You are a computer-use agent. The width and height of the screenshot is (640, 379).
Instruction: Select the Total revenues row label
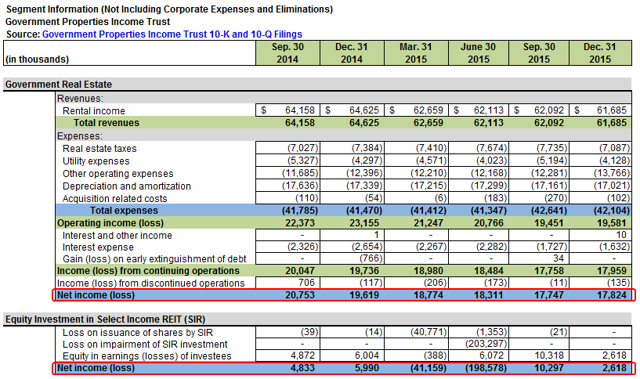106,123
